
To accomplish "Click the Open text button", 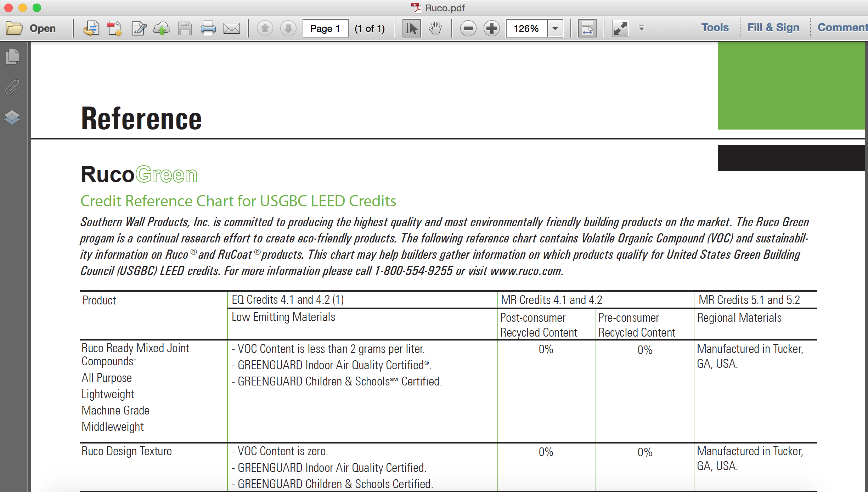I will (x=43, y=28).
